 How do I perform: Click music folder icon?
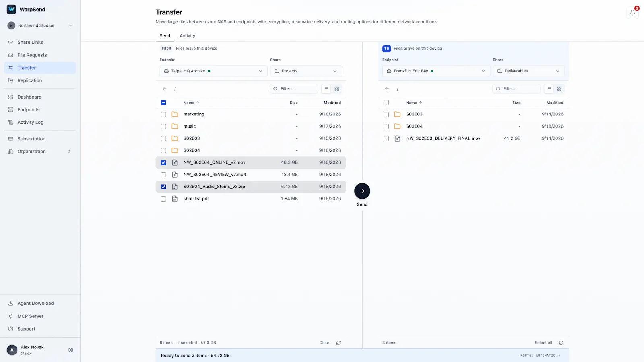coord(175,126)
